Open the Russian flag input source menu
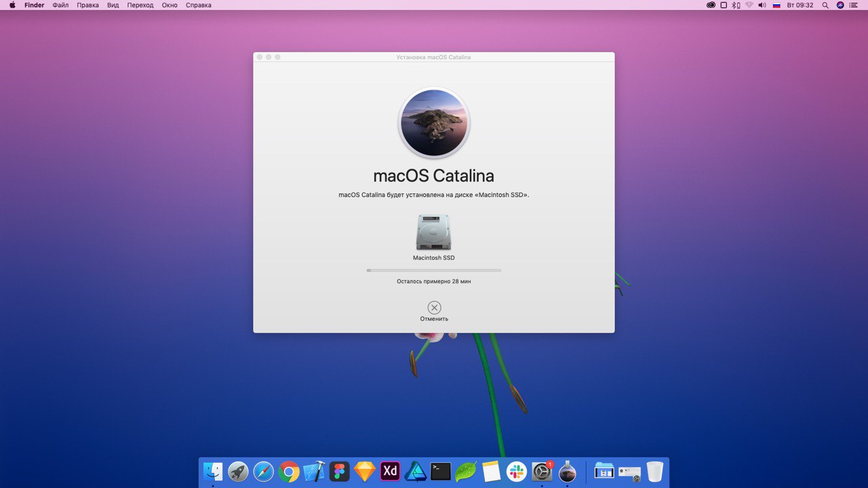The image size is (868, 488). tap(776, 5)
